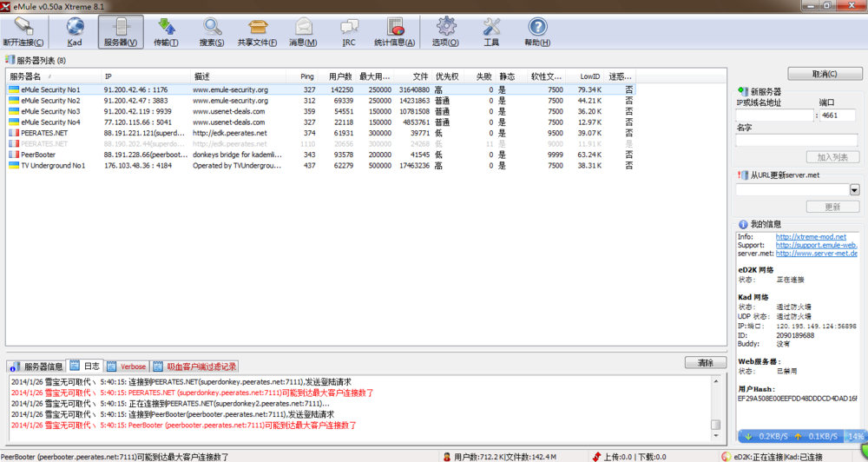Sort by Files (文件) column header
The image size is (868, 462).
click(x=412, y=76)
